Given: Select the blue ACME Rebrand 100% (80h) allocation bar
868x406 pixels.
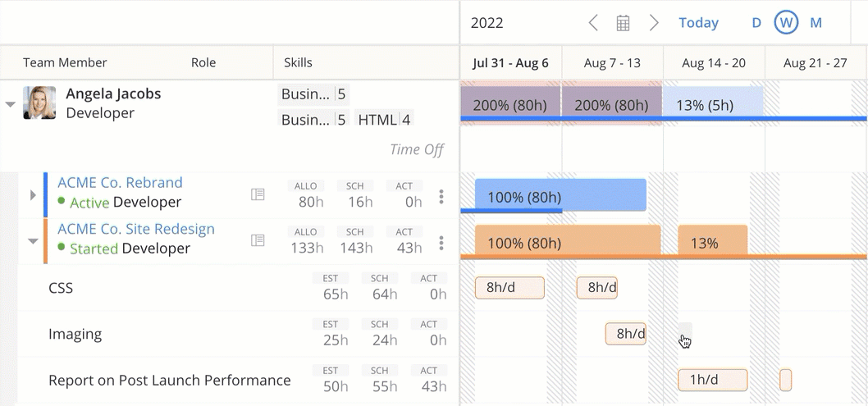Looking at the screenshot, I should click(560, 195).
